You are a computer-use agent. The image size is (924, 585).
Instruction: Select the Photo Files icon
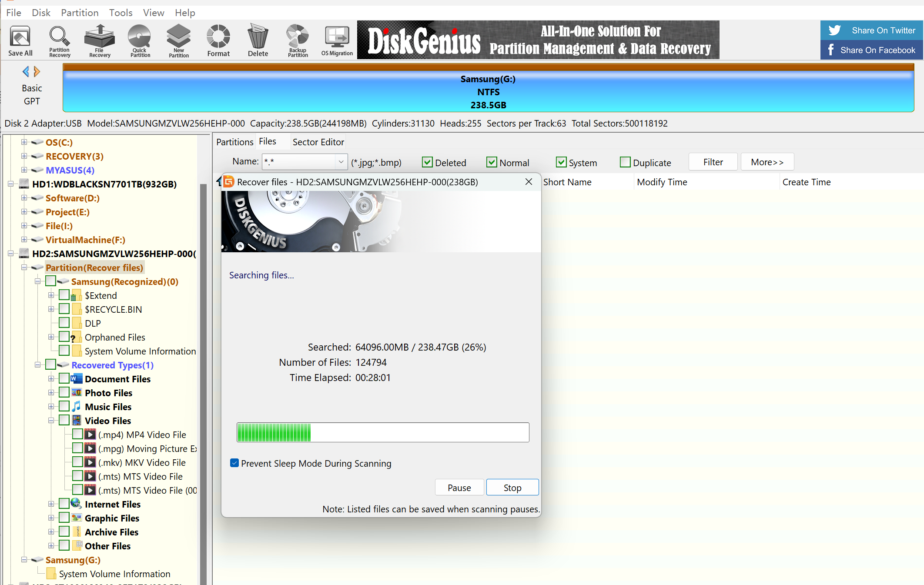77,392
